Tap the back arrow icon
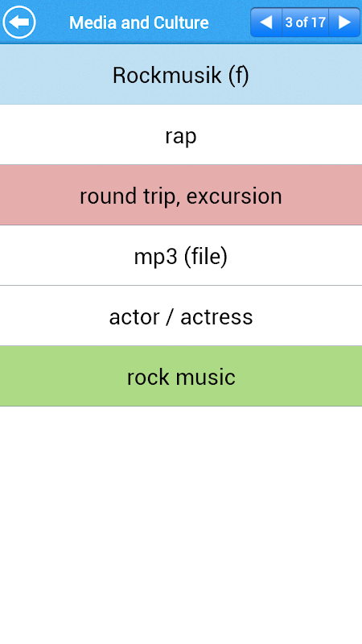This screenshot has height=644, width=362. tap(19, 22)
